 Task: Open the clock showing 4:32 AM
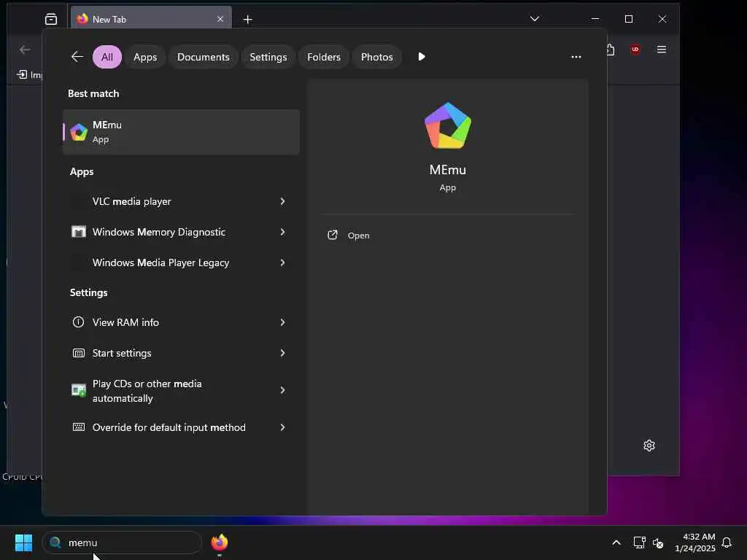tap(695, 542)
